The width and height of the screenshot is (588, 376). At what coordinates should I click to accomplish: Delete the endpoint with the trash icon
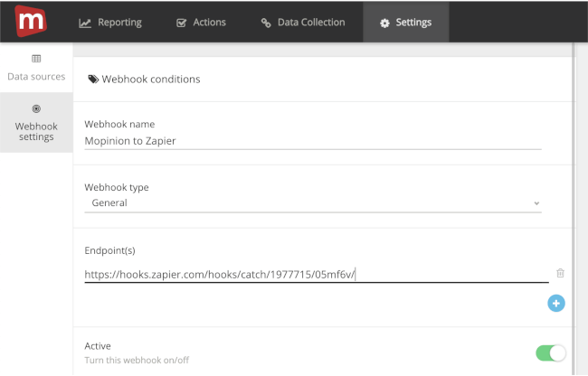point(560,273)
